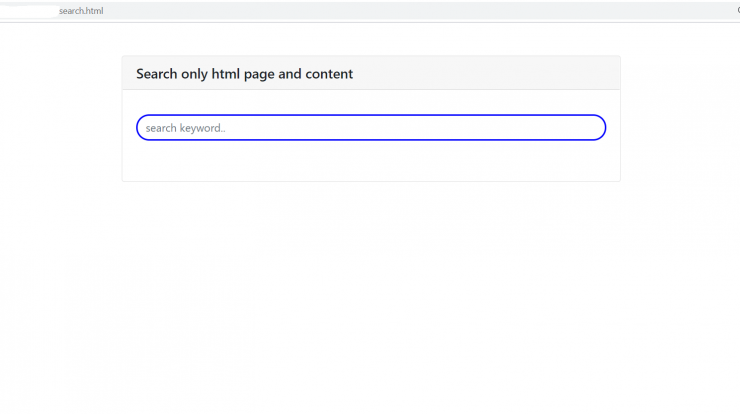The height and width of the screenshot is (414, 740).
Task: Click the 'search keyword..' placeholder text
Action: coord(185,128)
